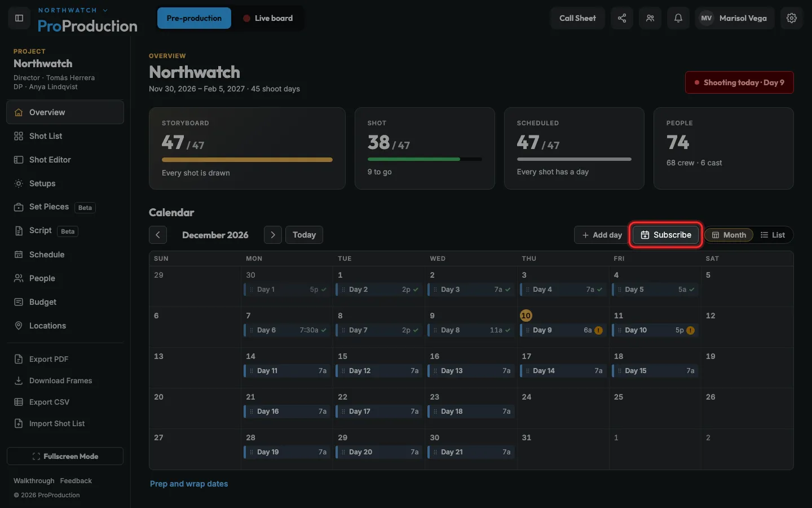The width and height of the screenshot is (812, 508).
Task: Click the Download Frames arrow icon
Action: click(x=19, y=380)
